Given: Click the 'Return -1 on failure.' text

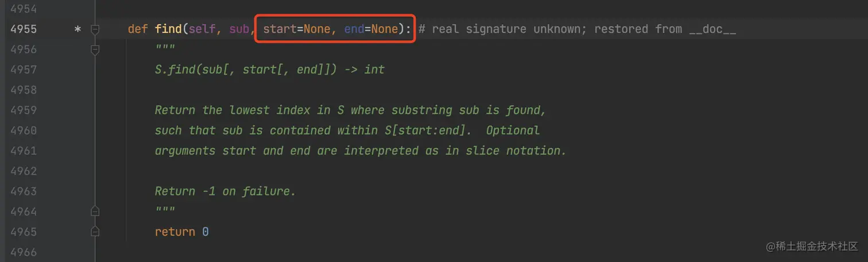Looking at the screenshot, I should pyautogui.click(x=225, y=191).
